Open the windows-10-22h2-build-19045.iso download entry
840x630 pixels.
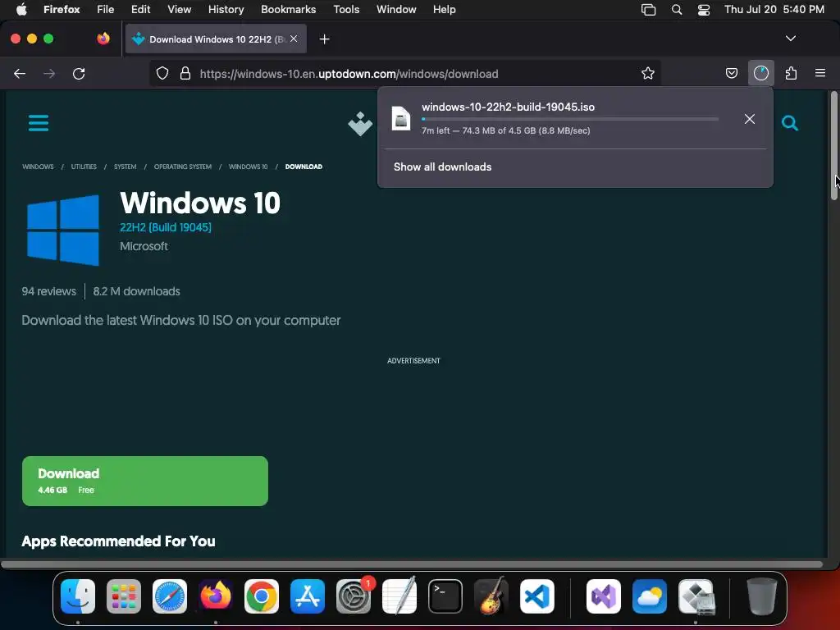[x=562, y=118]
